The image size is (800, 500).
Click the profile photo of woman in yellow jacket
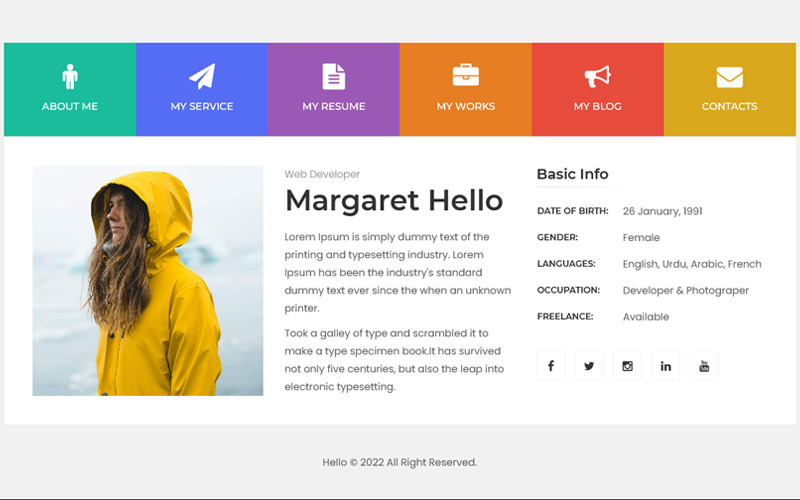point(148,281)
